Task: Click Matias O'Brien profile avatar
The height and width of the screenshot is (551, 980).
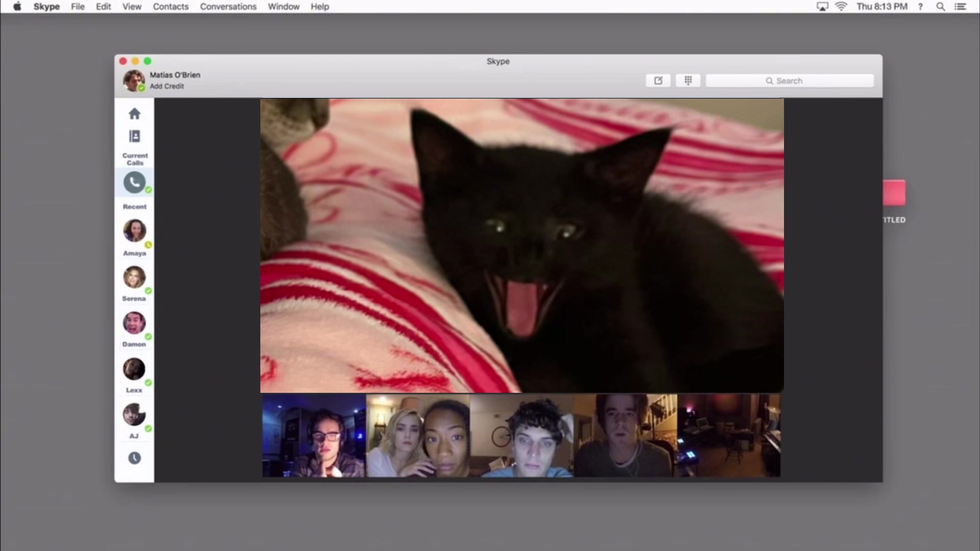Action: (x=133, y=81)
